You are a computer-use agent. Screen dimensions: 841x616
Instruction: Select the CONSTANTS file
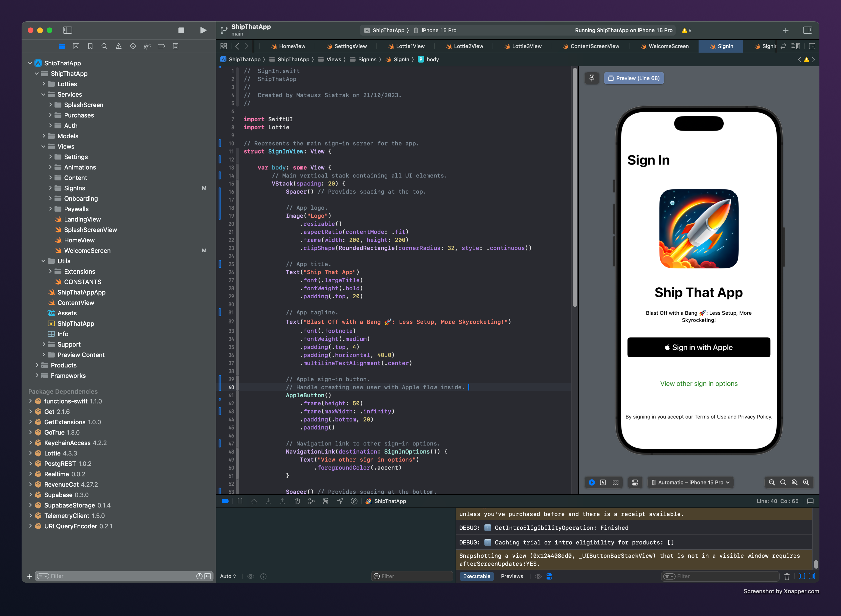coord(82,282)
